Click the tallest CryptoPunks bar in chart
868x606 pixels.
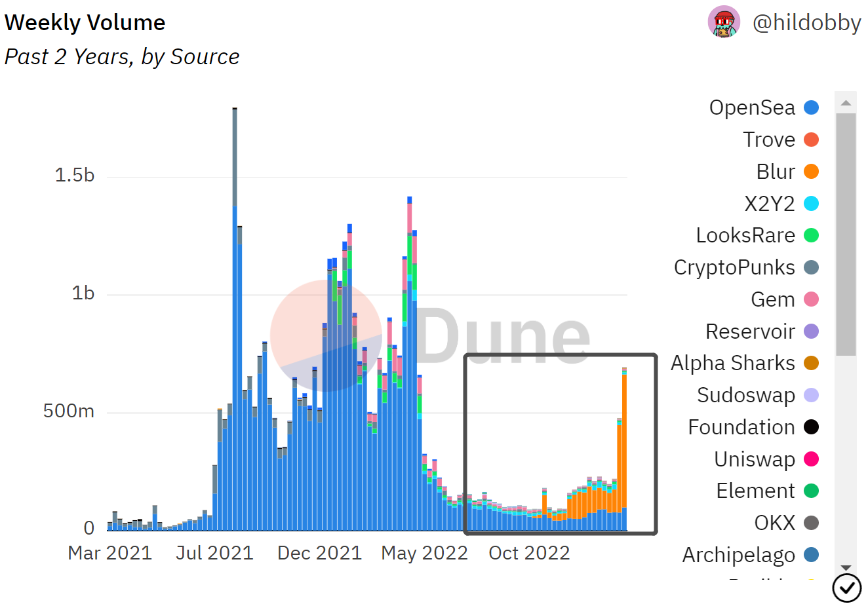[x=235, y=157]
